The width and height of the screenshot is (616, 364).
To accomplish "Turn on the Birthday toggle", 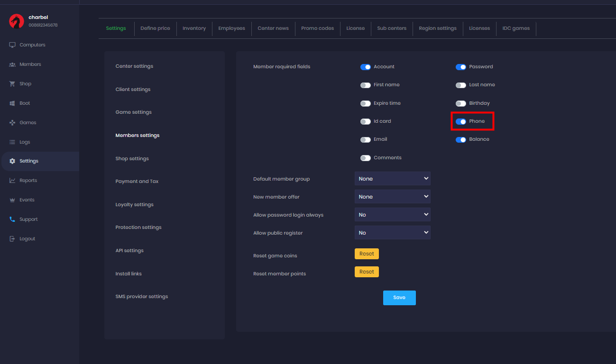I will coord(460,103).
